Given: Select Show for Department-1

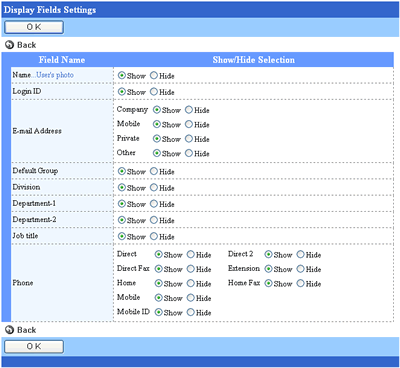Looking at the screenshot, I should pyautogui.click(x=122, y=204).
